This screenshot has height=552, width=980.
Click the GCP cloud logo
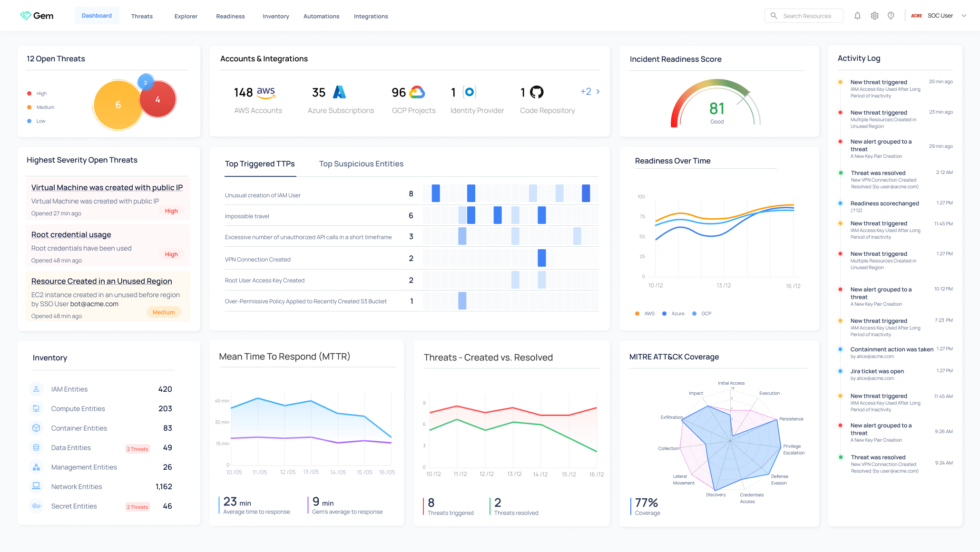coord(417,92)
